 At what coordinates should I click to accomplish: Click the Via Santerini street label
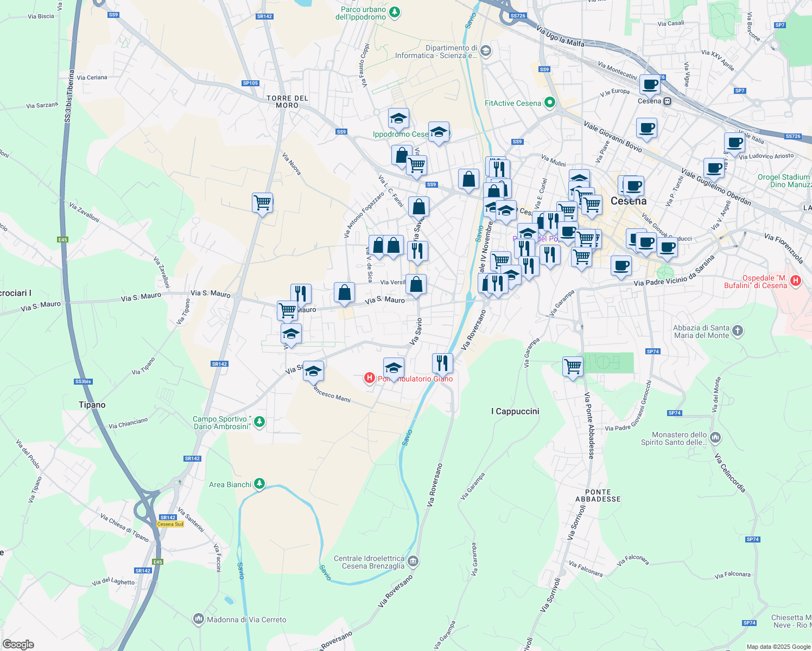tap(191, 520)
